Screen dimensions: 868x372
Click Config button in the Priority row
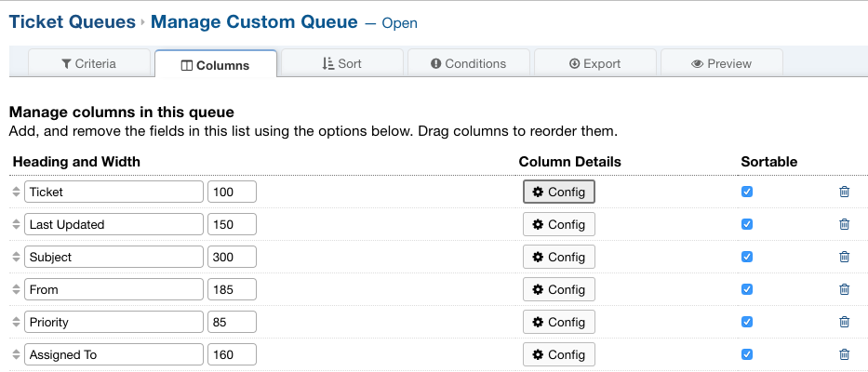[x=558, y=322]
